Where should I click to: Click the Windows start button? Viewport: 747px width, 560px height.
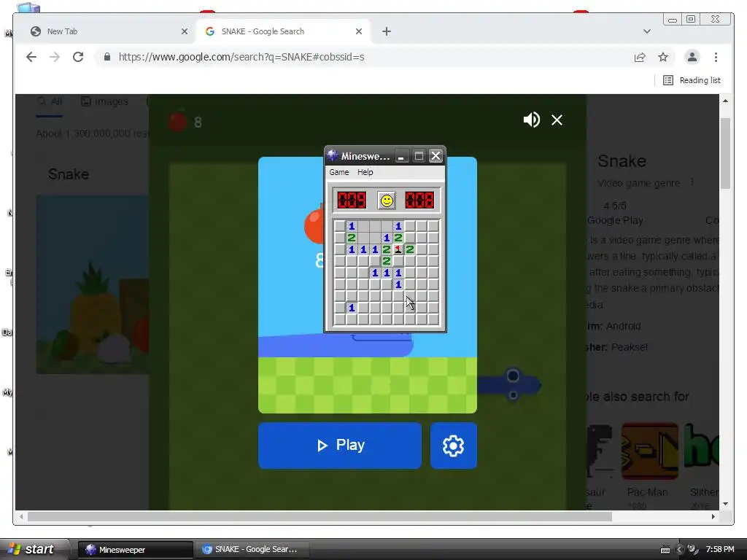tap(34, 549)
